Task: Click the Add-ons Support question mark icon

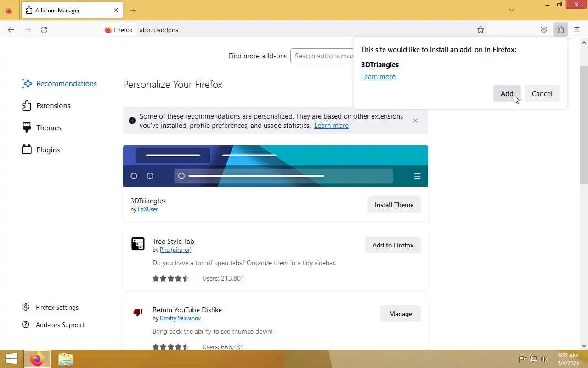Action: click(x=26, y=324)
